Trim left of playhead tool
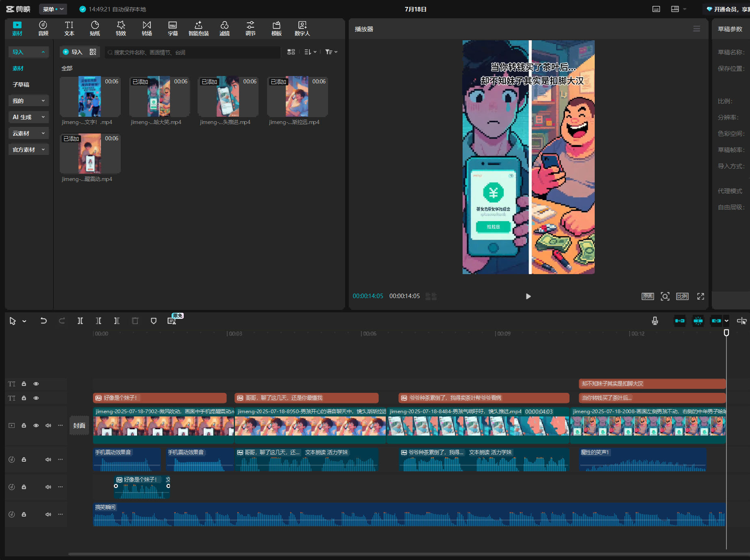This screenshot has height=560, width=750. (98, 321)
